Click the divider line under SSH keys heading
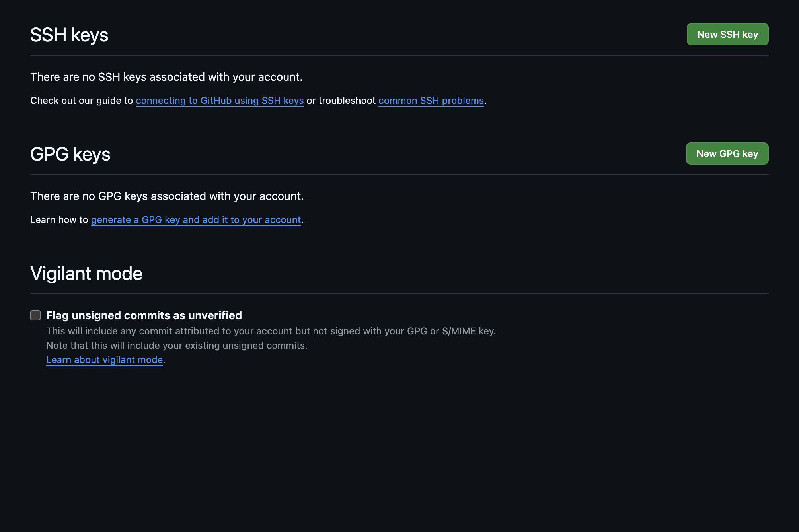799x532 pixels. pyautogui.click(x=399, y=55)
